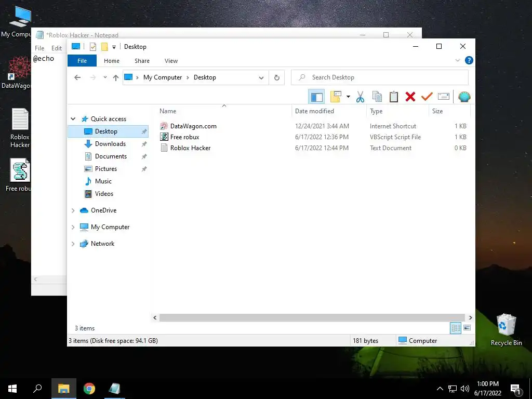Click the Search Desktop box
532x399 pixels.
coord(380,77)
